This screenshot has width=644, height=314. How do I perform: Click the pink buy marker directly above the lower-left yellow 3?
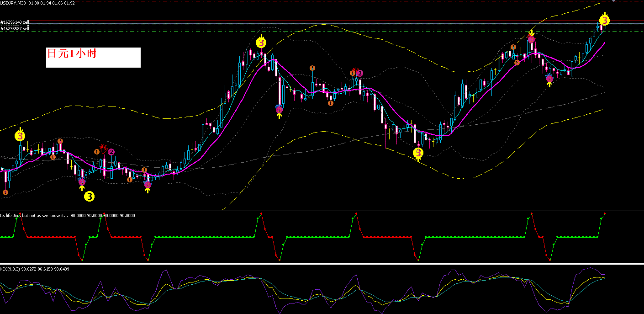point(82,181)
